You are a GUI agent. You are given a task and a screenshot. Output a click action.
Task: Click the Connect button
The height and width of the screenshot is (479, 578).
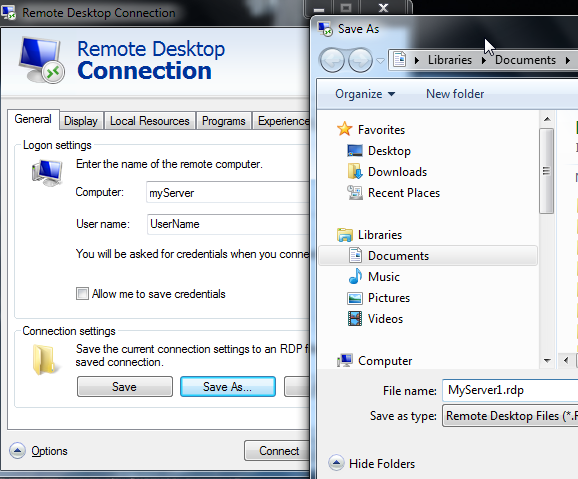(x=277, y=450)
